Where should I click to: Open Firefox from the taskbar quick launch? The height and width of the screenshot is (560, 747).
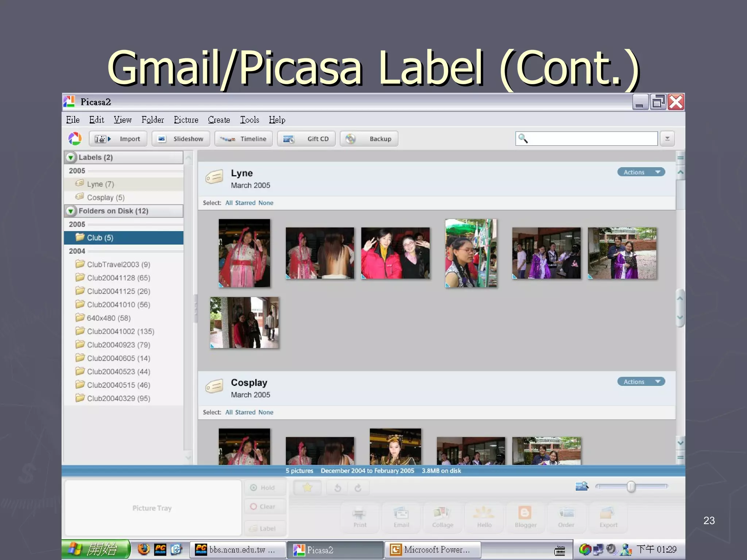(144, 549)
